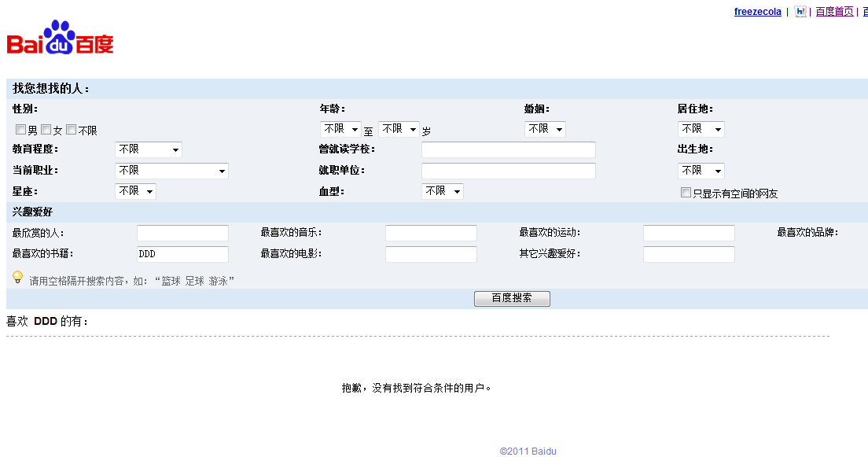This screenshot has height=457, width=868.
Task: Check the 女 gender checkbox
Action: (46, 130)
